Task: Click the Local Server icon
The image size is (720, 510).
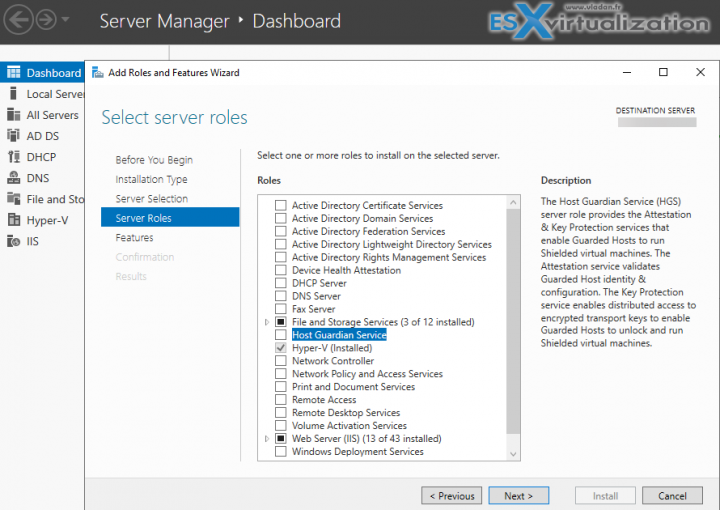Action: [14, 94]
